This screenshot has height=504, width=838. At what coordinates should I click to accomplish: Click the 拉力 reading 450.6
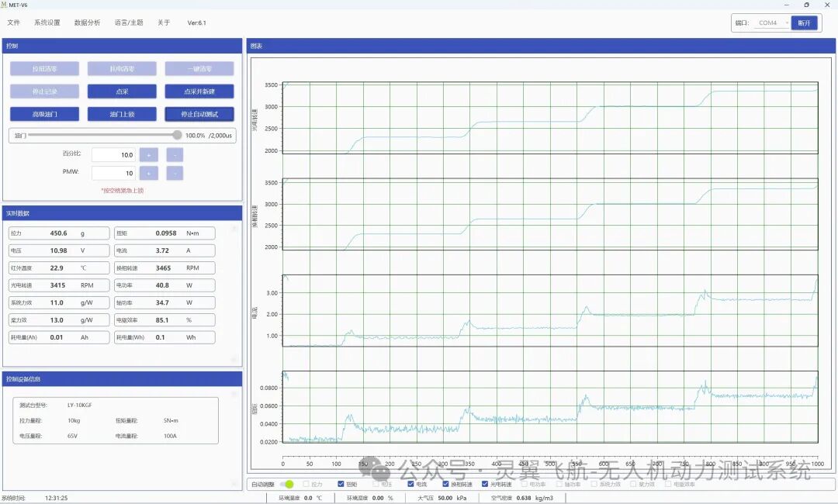(58, 233)
